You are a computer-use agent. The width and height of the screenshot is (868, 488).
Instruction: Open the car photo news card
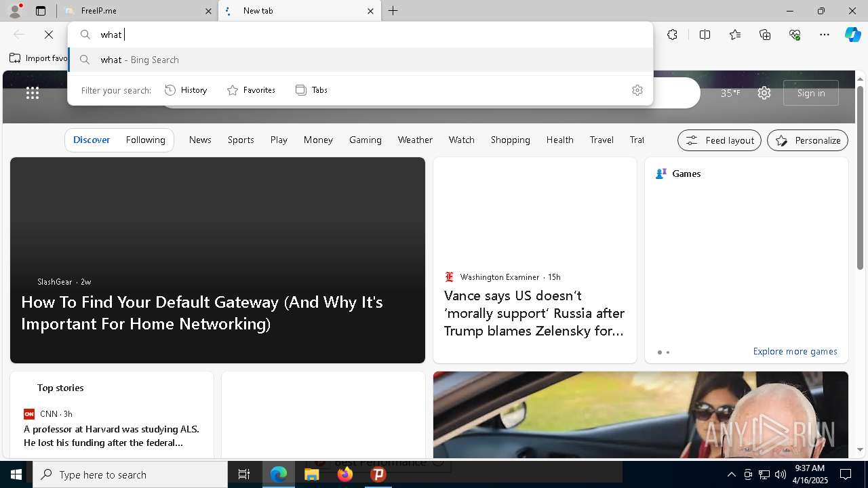tap(641, 415)
